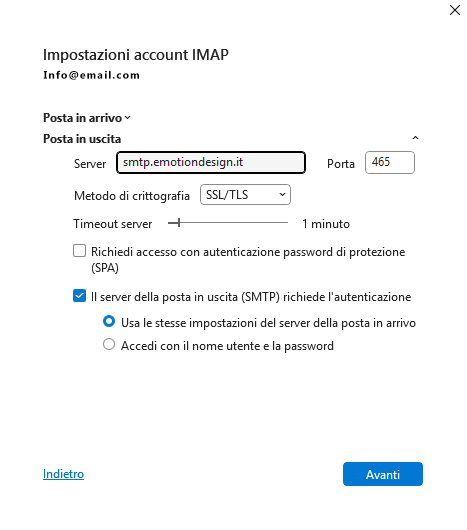Click the Richiedi accesso con autenticazione label
467x530 pixels.
(248, 260)
